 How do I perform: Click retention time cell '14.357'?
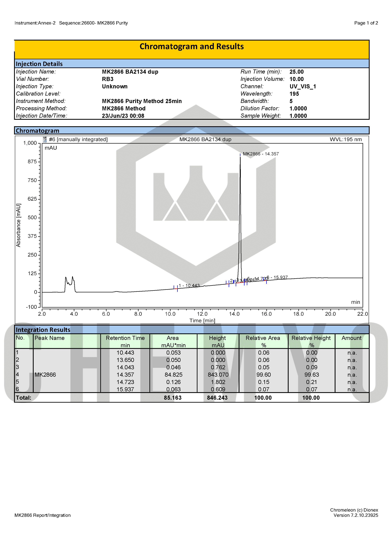(125, 375)
